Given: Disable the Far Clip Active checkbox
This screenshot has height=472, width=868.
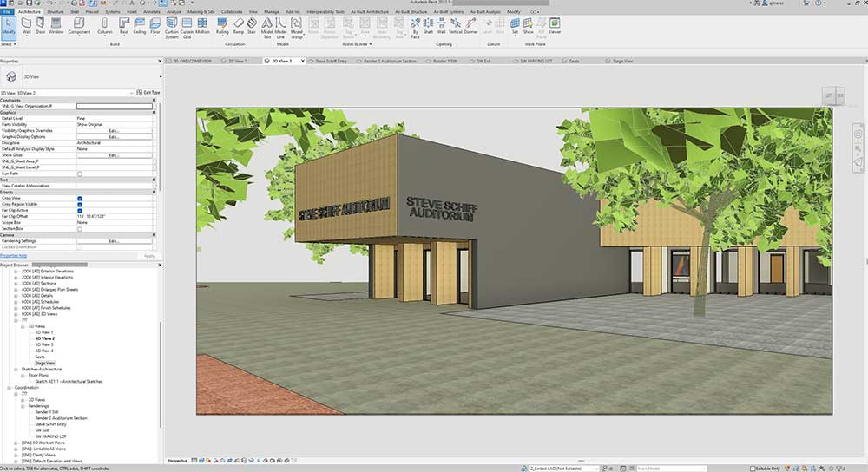Looking at the screenshot, I should pos(80,210).
